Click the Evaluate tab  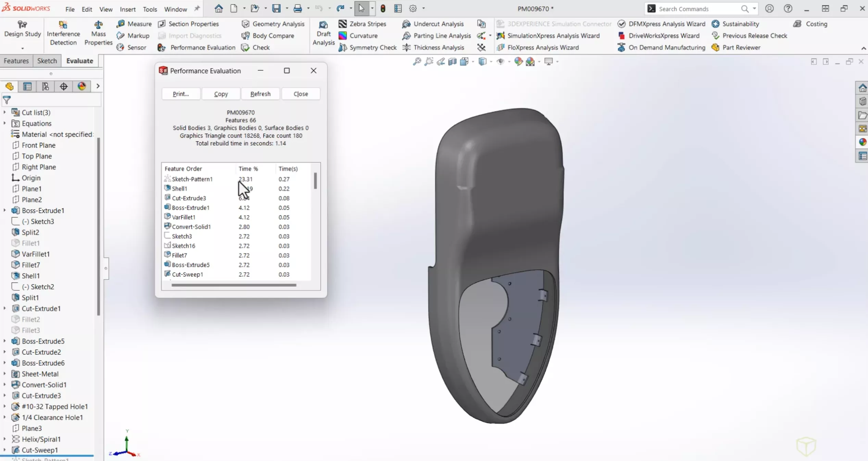click(x=79, y=60)
